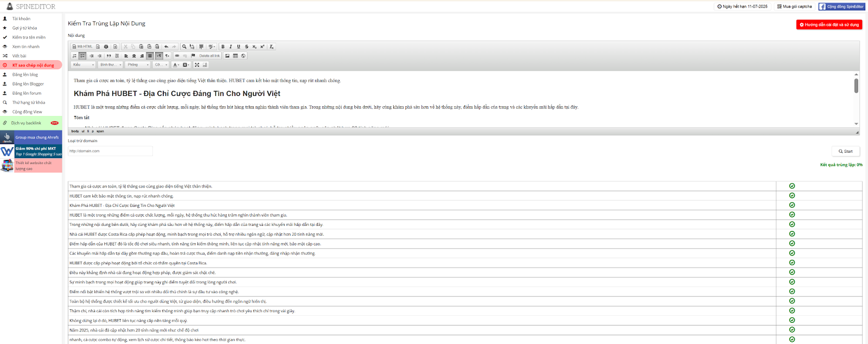
Task: Toggle italic formatting
Action: (x=231, y=47)
